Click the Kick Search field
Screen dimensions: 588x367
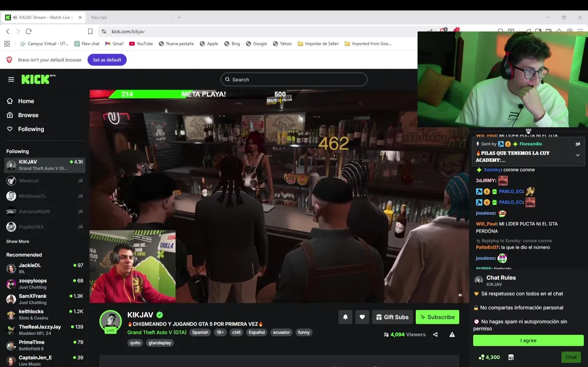[x=293, y=80]
